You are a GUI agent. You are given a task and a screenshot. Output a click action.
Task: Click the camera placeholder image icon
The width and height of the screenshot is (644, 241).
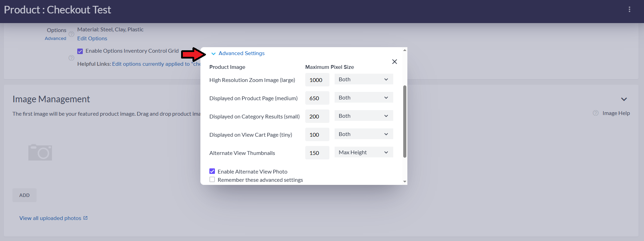pyautogui.click(x=40, y=152)
